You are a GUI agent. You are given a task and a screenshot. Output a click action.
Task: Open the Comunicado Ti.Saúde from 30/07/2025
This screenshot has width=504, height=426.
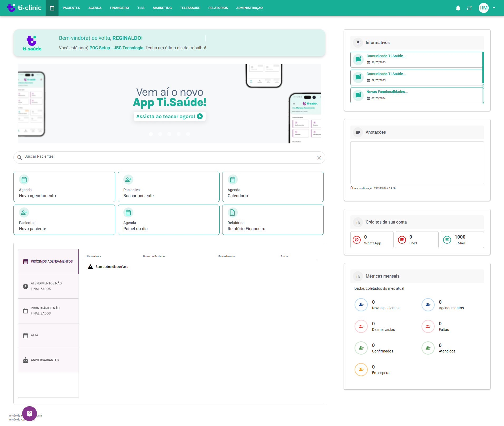pyautogui.click(x=416, y=59)
